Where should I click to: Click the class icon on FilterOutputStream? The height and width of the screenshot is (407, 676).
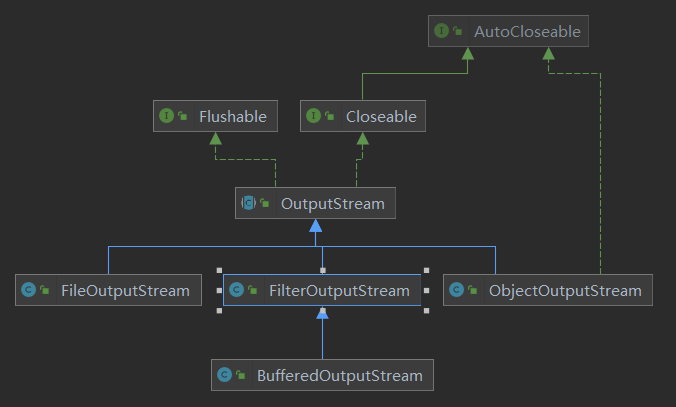point(236,291)
